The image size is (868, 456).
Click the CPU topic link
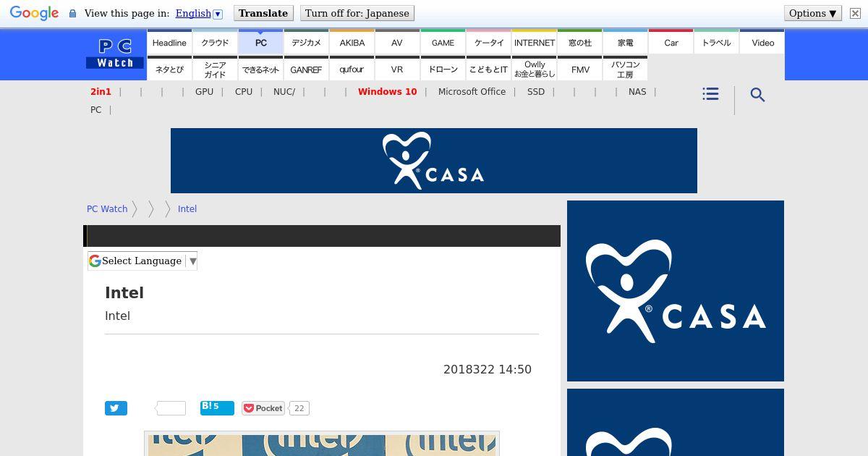(x=244, y=92)
